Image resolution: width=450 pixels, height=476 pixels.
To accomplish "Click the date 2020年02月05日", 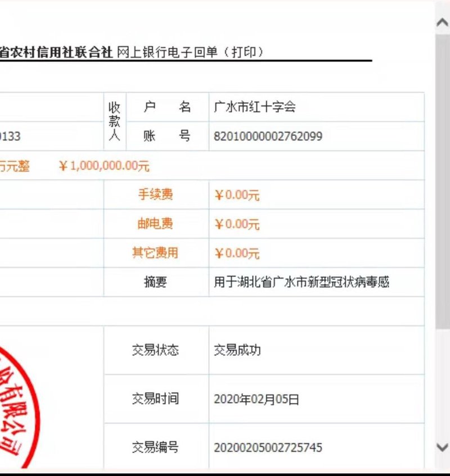I will pyautogui.click(x=256, y=399).
